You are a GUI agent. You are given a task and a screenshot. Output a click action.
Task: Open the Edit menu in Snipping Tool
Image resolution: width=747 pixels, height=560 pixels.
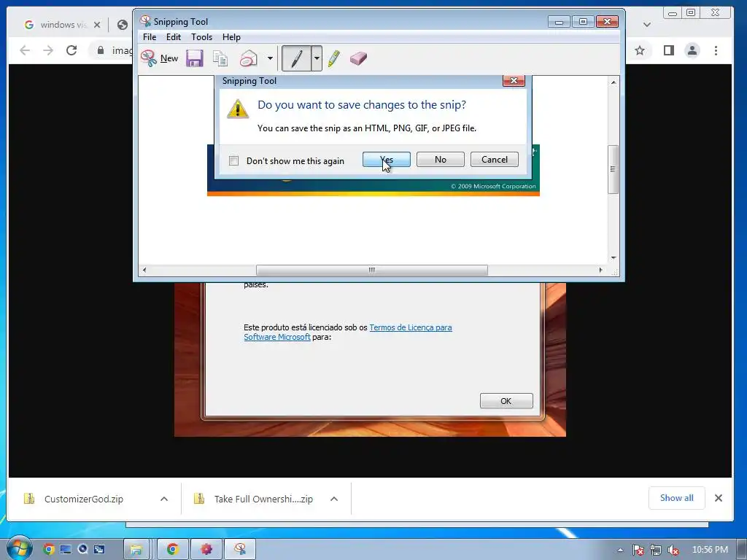coord(174,37)
